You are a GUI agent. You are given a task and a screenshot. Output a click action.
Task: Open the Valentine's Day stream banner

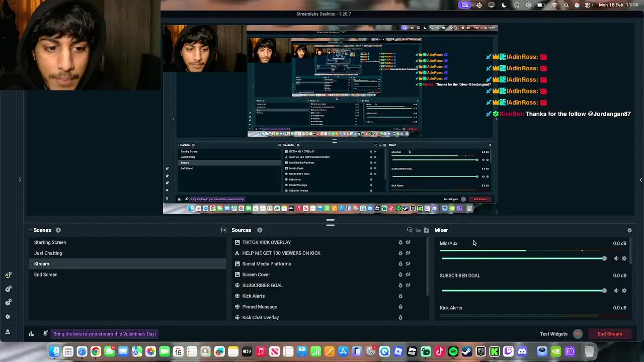(x=105, y=334)
